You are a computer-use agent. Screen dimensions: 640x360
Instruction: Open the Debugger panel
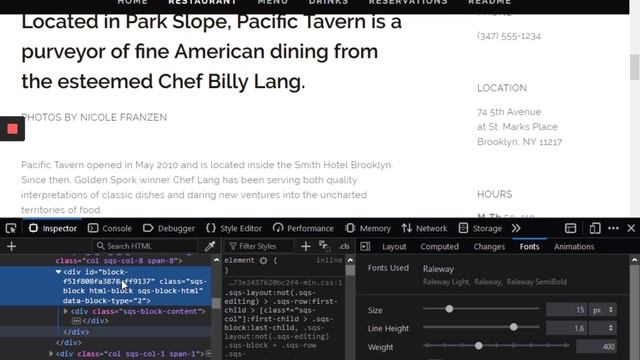(x=169, y=228)
